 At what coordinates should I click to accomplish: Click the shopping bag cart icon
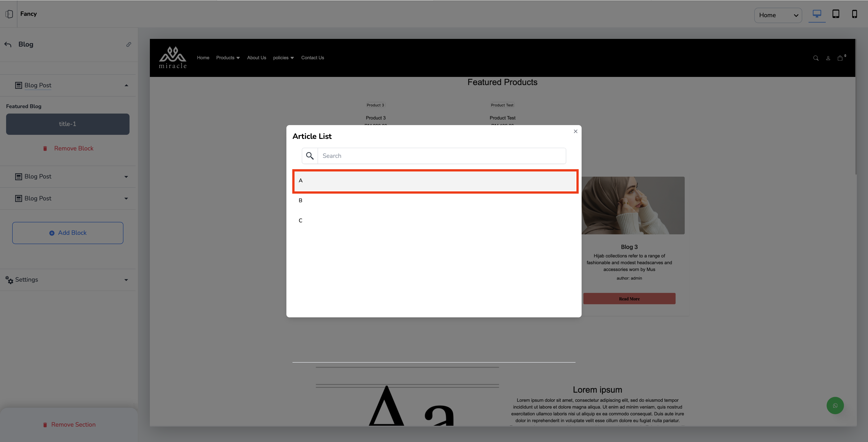point(840,58)
